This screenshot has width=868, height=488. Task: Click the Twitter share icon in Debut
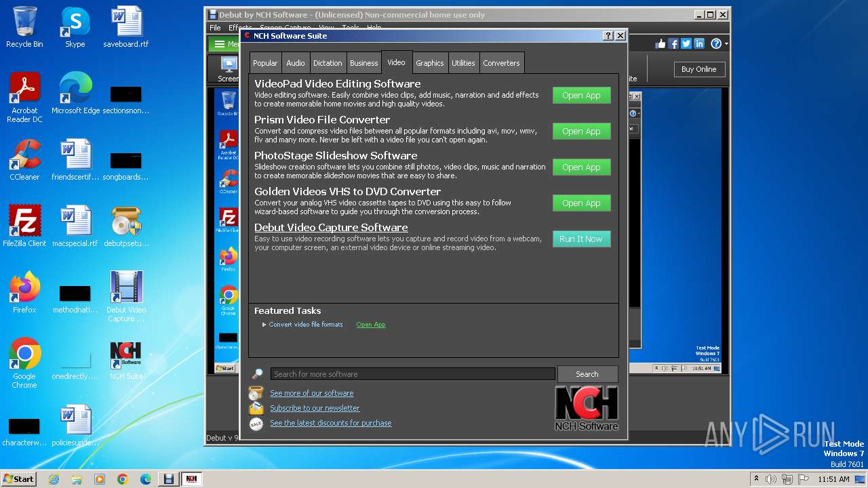click(686, 43)
